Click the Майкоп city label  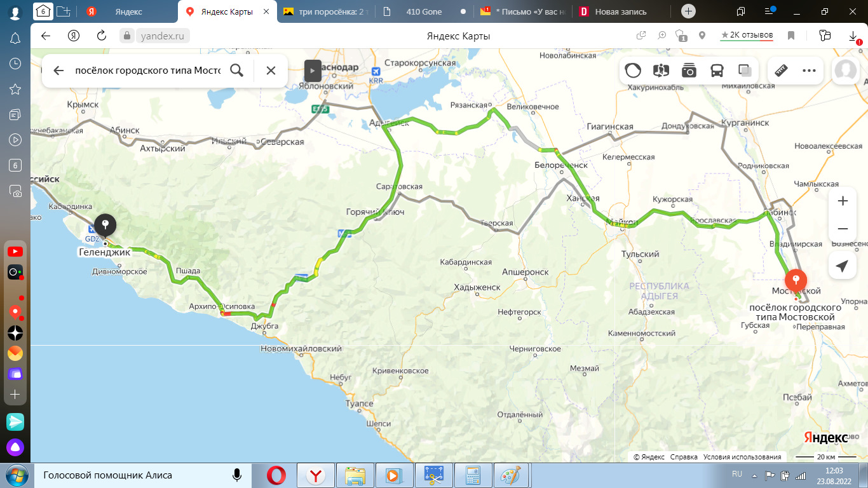pyautogui.click(x=621, y=222)
